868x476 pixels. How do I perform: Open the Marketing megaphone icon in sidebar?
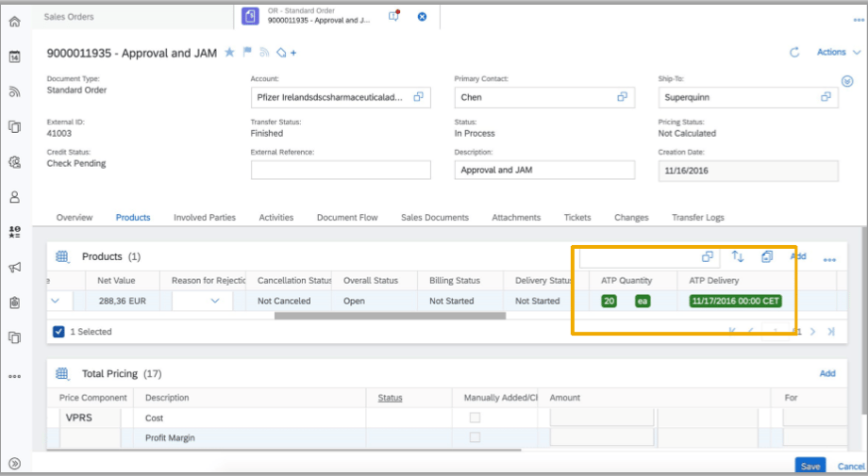pyautogui.click(x=15, y=268)
